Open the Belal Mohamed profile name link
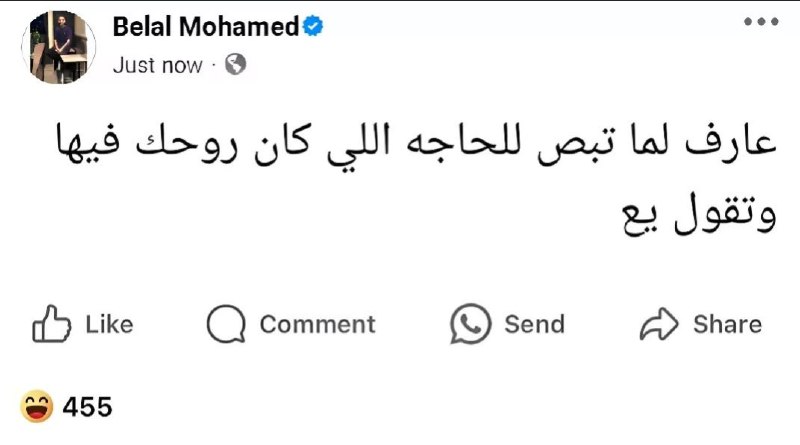The height and width of the screenshot is (445, 800). pyautogui.click(x=206, y=27)
